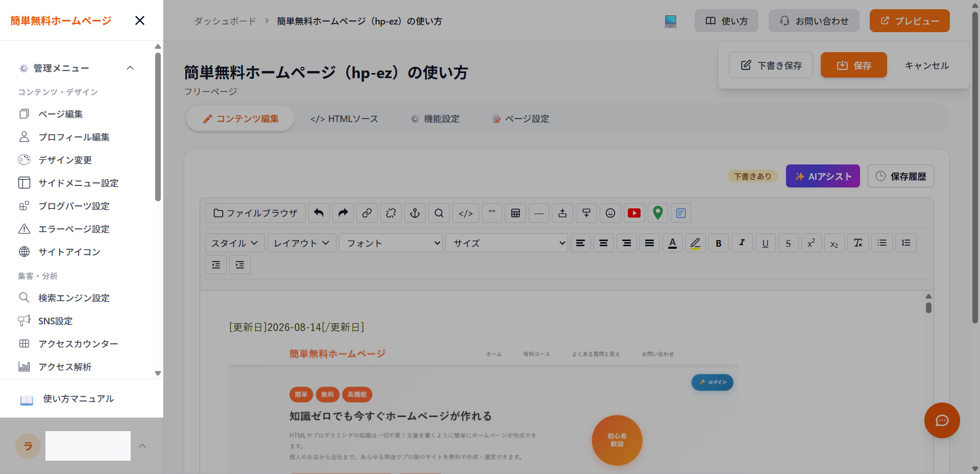Open the 使い方マニュアル link
The height and width of the screenshot is (474, 980).
[78, 399]
